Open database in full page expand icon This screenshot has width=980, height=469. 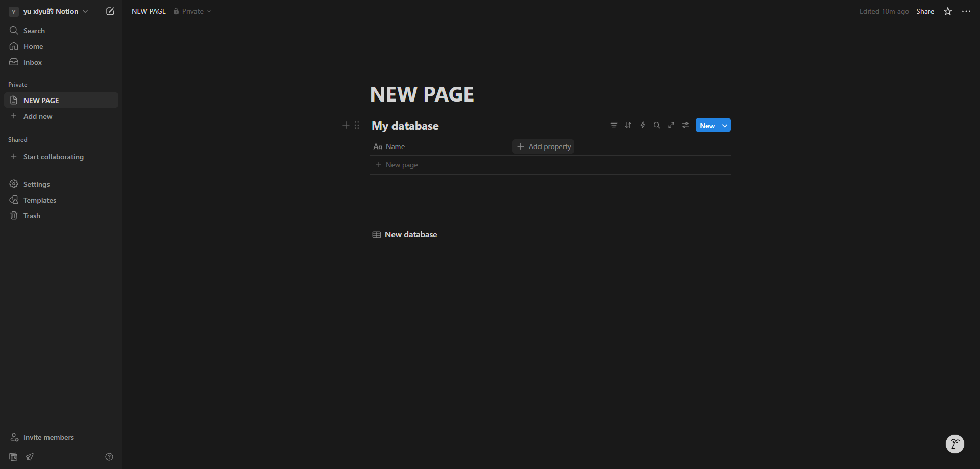coord(671,125)
